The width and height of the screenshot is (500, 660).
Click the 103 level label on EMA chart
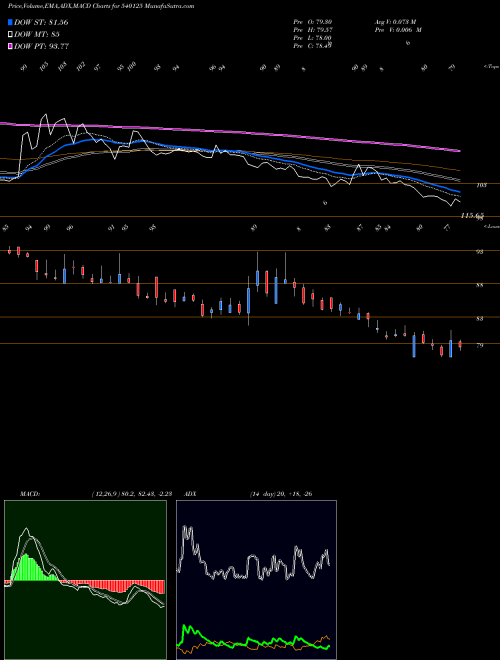click(481, 185)
